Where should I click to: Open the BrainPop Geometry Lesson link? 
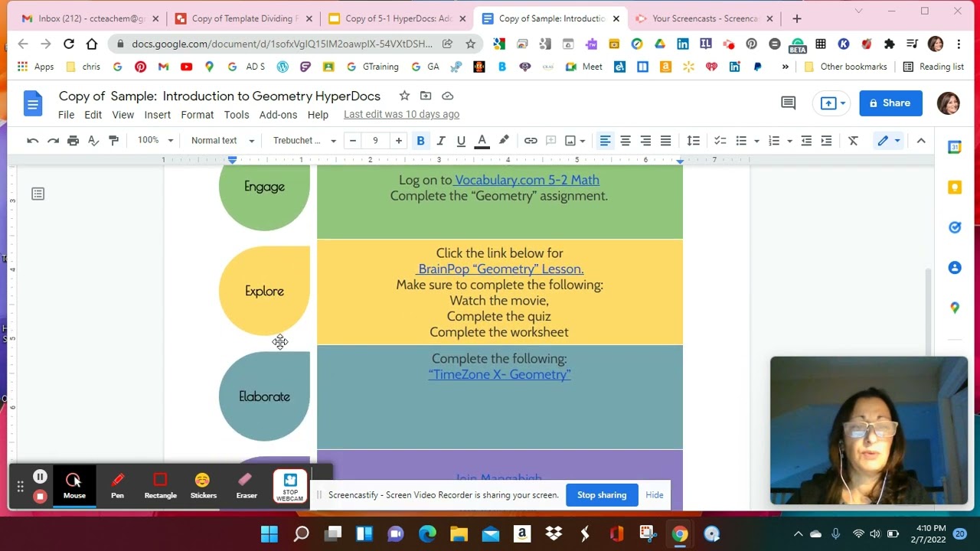501,269
